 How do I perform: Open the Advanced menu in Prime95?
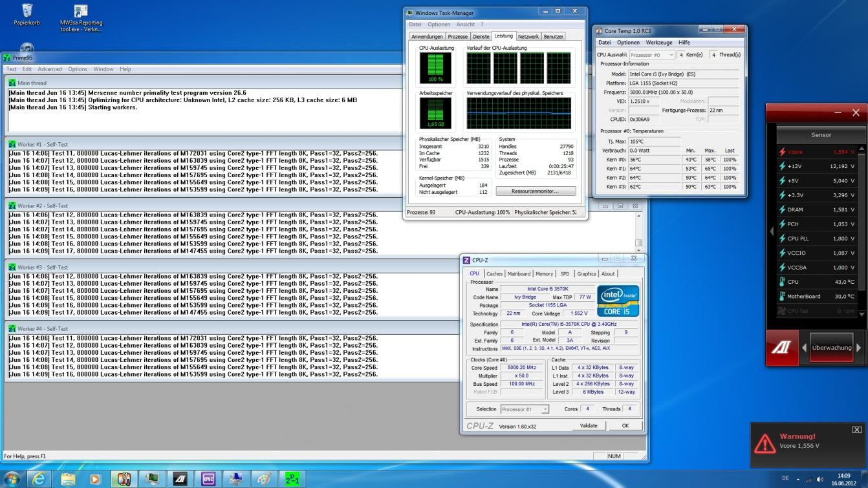coord(50,69)
